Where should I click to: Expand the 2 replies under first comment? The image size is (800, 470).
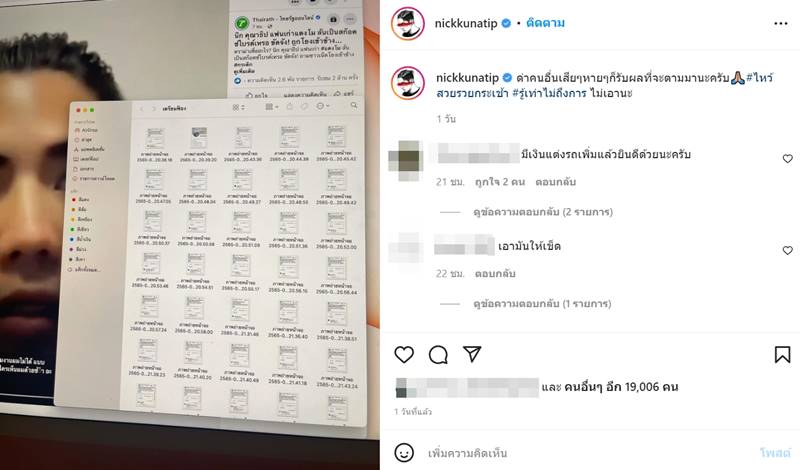tap(543, 212)
